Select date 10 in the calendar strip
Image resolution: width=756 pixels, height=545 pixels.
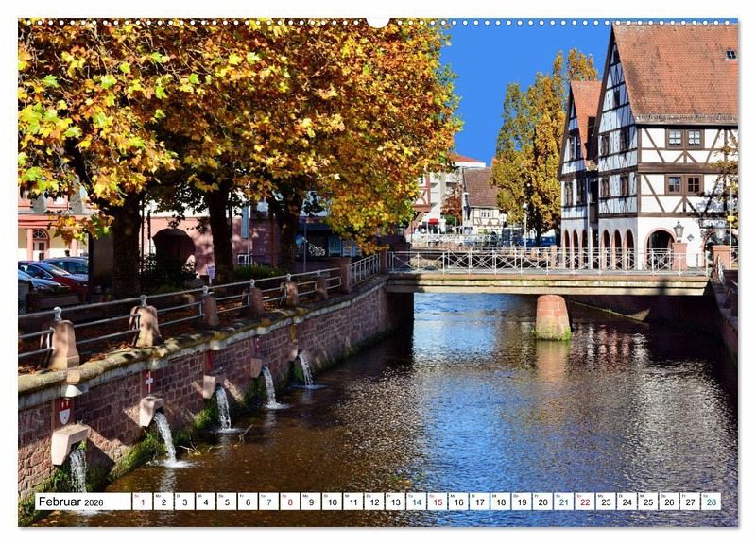[332, 502]
